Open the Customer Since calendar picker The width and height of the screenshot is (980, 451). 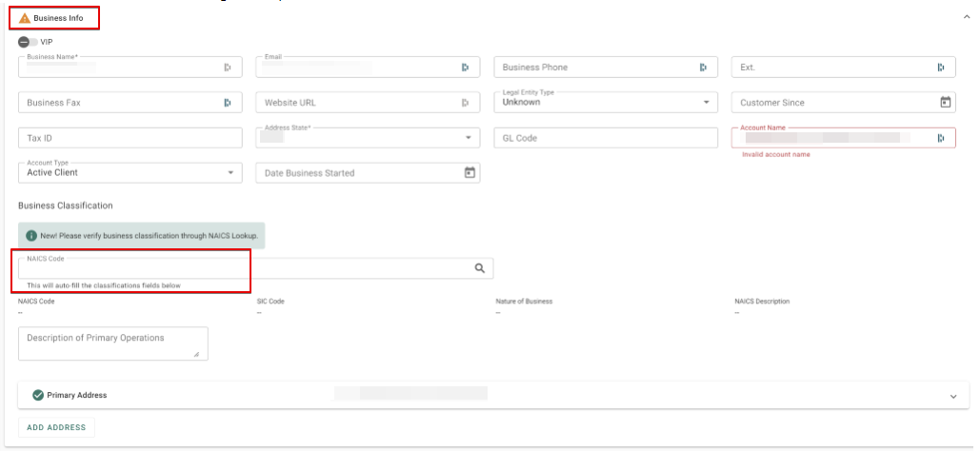[x=945, y=103]
